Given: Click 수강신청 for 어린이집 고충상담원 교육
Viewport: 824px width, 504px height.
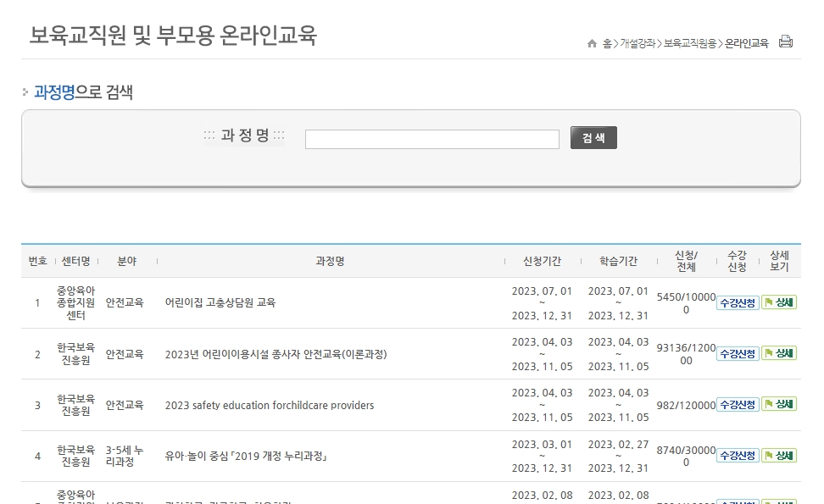Looking at the screenshot, I should click(737, 302).
